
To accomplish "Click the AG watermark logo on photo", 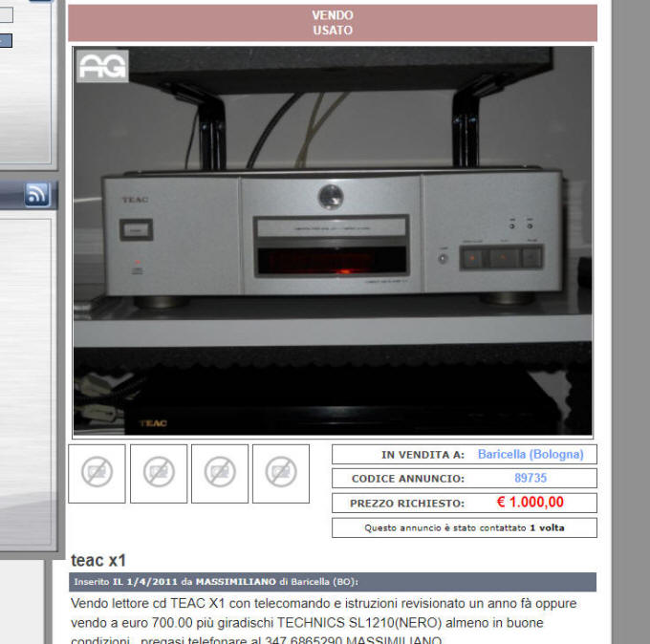I will pyautogui.click(x=102, y=65).
